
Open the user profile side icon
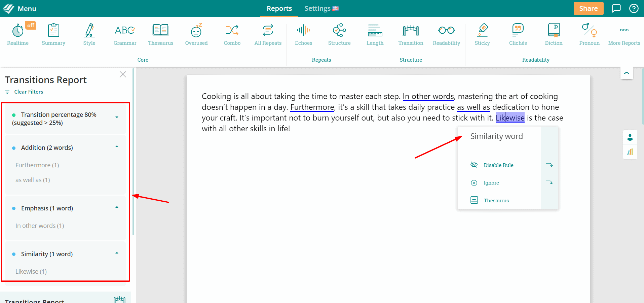click(x=630, y=137)
